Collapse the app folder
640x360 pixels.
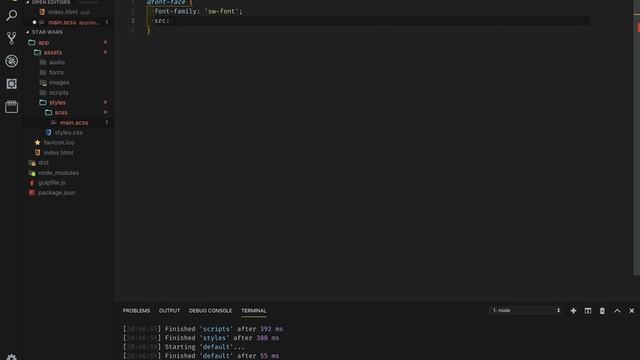click(x=43, y=42)
